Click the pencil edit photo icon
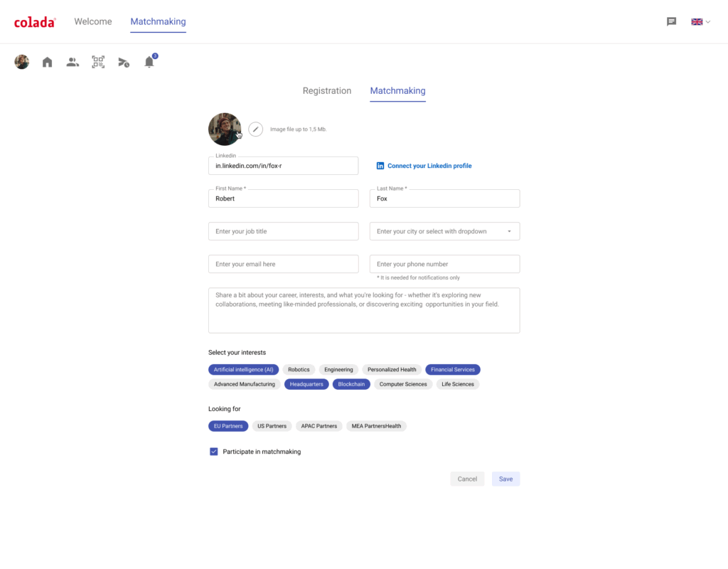The image size is (728, 569). tap(256, 129)
